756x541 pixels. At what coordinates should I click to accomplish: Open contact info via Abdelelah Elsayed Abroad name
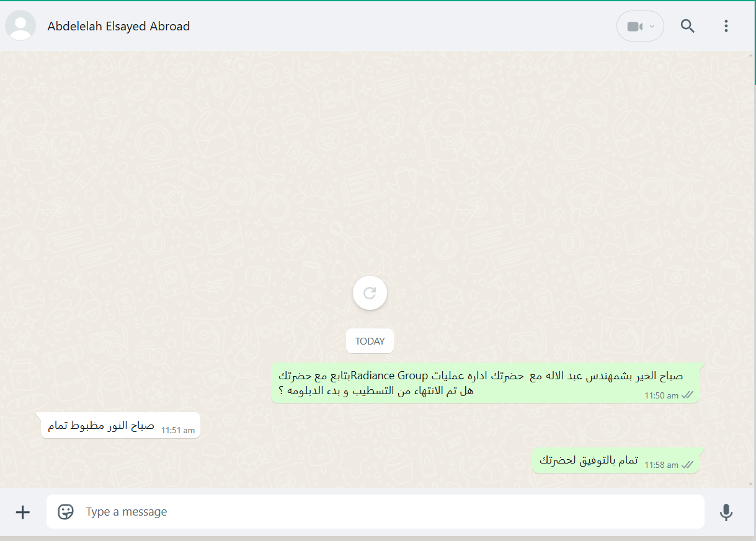[118, 26]
